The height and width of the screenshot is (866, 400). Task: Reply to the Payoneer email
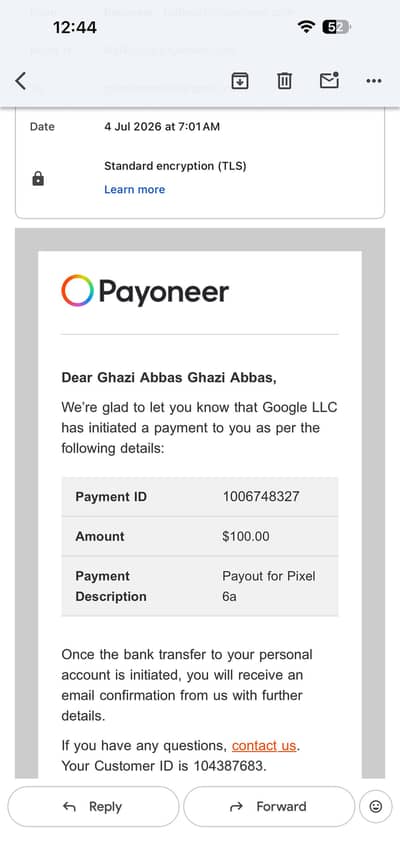[x=93, y=806]
